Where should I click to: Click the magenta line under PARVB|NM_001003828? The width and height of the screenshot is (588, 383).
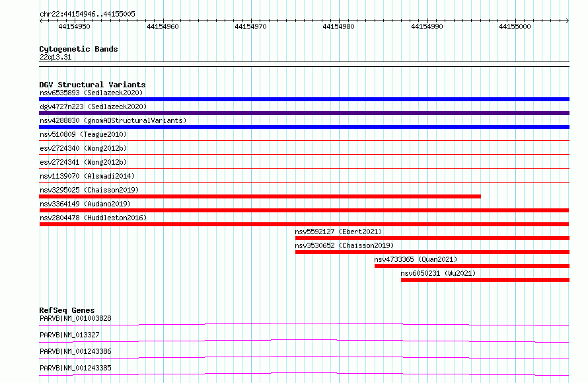click(x=304, y=324)
